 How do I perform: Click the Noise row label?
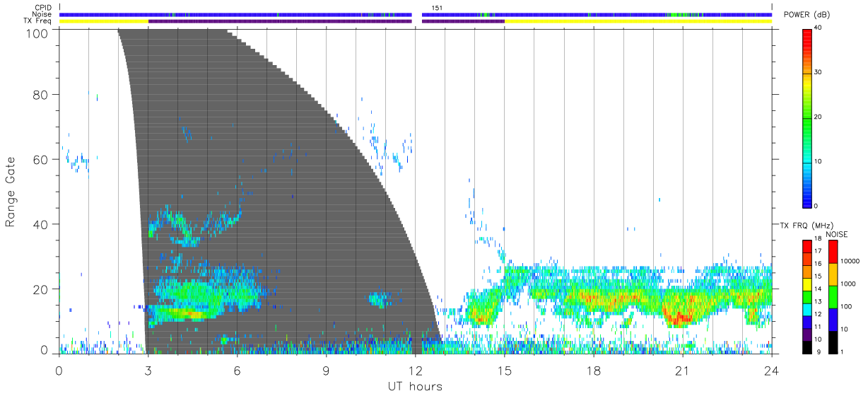42,14
